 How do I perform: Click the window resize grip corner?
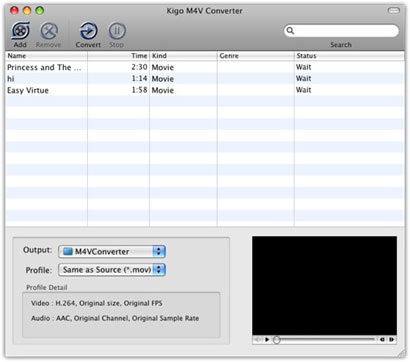coord(400,353)
